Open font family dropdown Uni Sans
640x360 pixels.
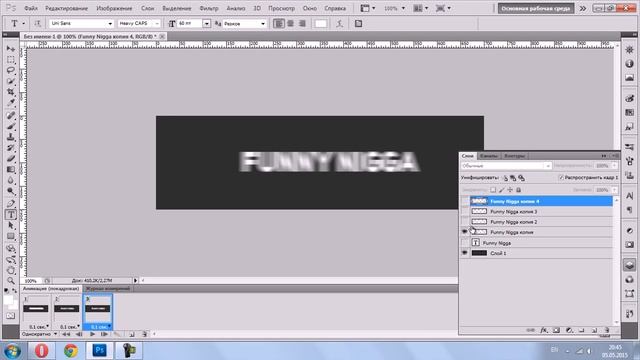pyautogui.click(x=110, y=24)
